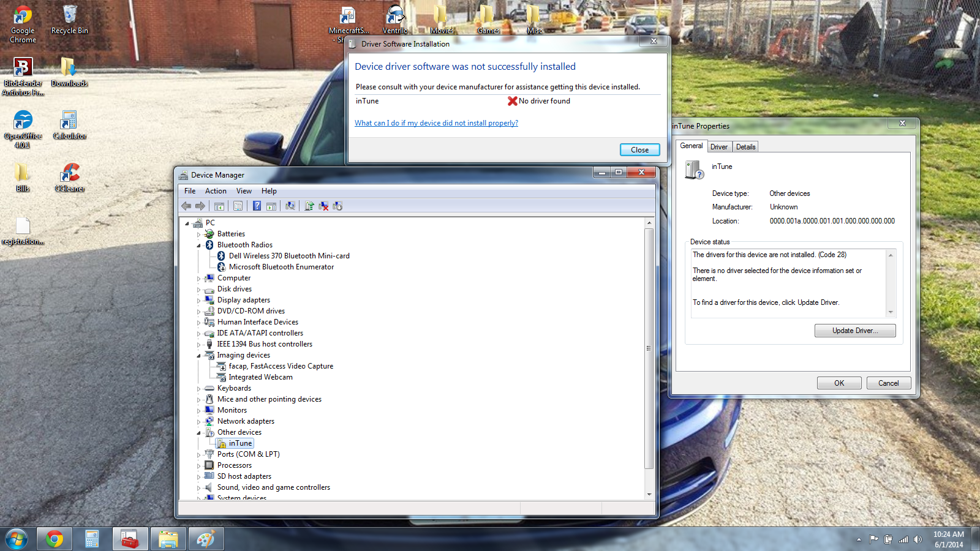The width and height of the screenshot is (980, 551).
Task: Click Cancel in inTune Properties
Action: click(x=889, y=383)
